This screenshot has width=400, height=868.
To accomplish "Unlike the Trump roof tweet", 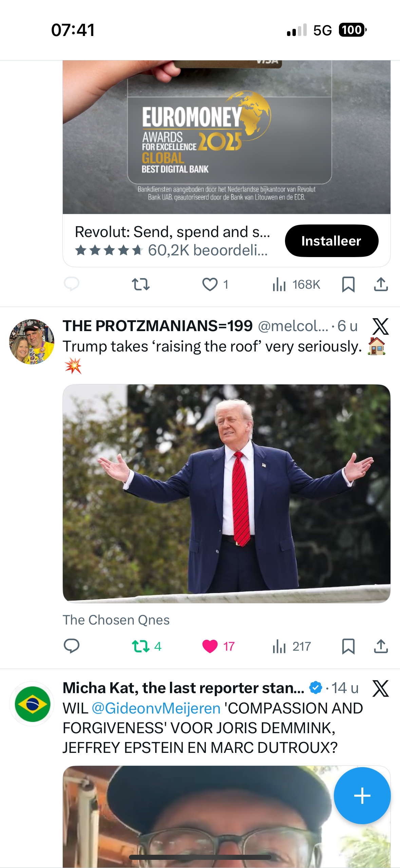I will pyautogui.click(x=210, y=646).
